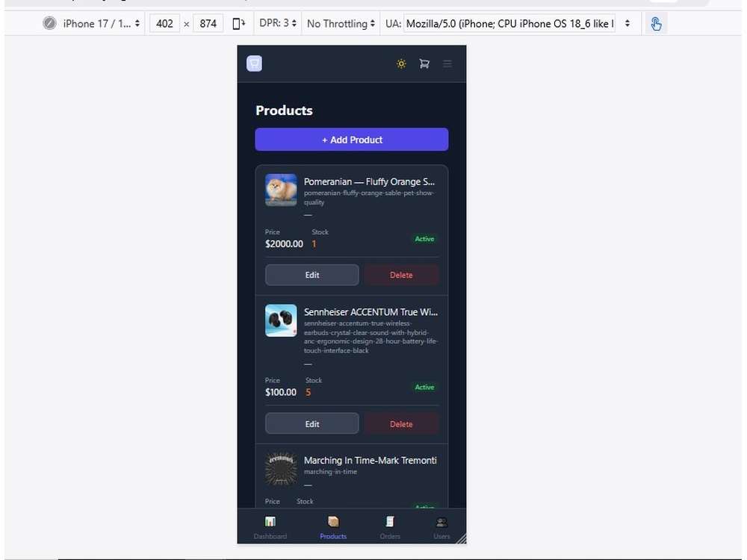Screen dimensions: 747x560
Task: Click the Active badge on Sennheiser
Action: point(424,387)
